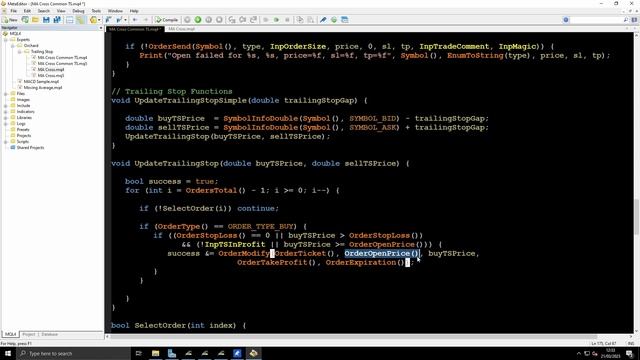Expand the Files folder in Navigator
Screen dimensions: 640x360
pos(6,93)
